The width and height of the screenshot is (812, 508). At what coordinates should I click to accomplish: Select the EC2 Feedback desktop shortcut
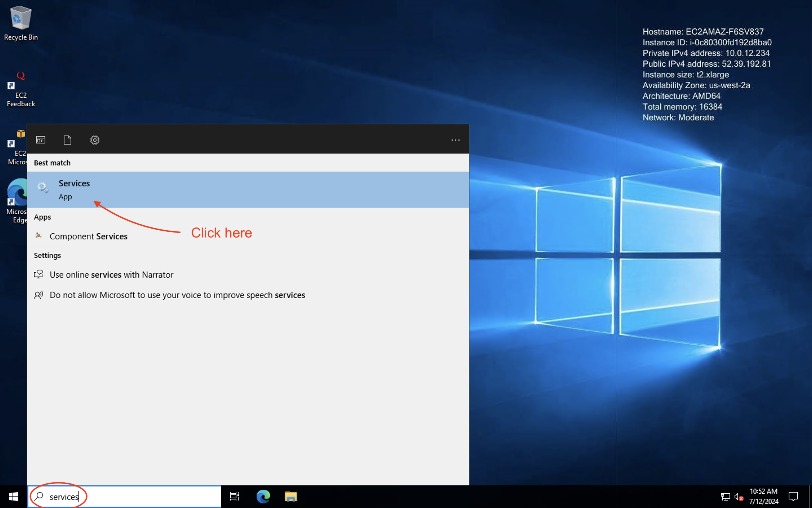(x=21, y=89)
